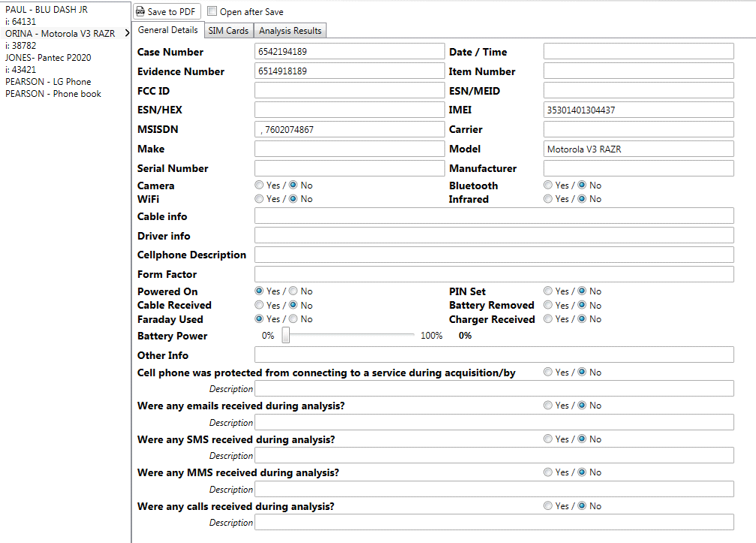Click the Other Info field
Screen dimensions: 756x543
click(494, 355)
